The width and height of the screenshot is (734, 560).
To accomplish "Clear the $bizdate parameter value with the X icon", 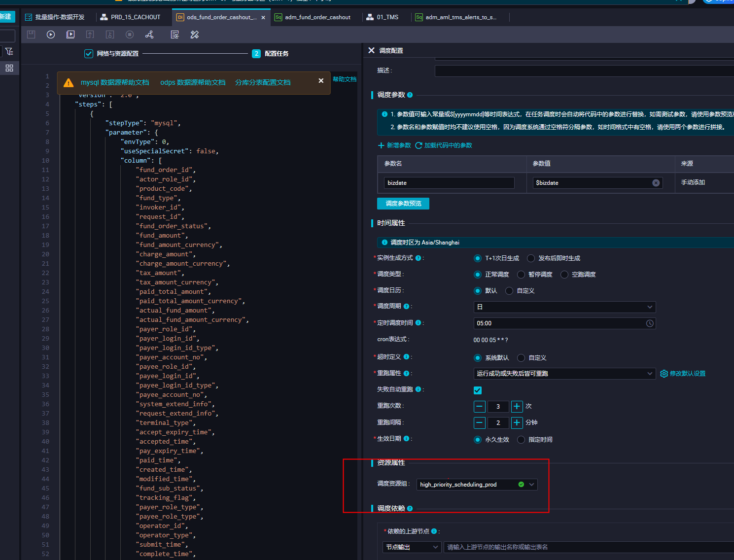I will [656, 183].
